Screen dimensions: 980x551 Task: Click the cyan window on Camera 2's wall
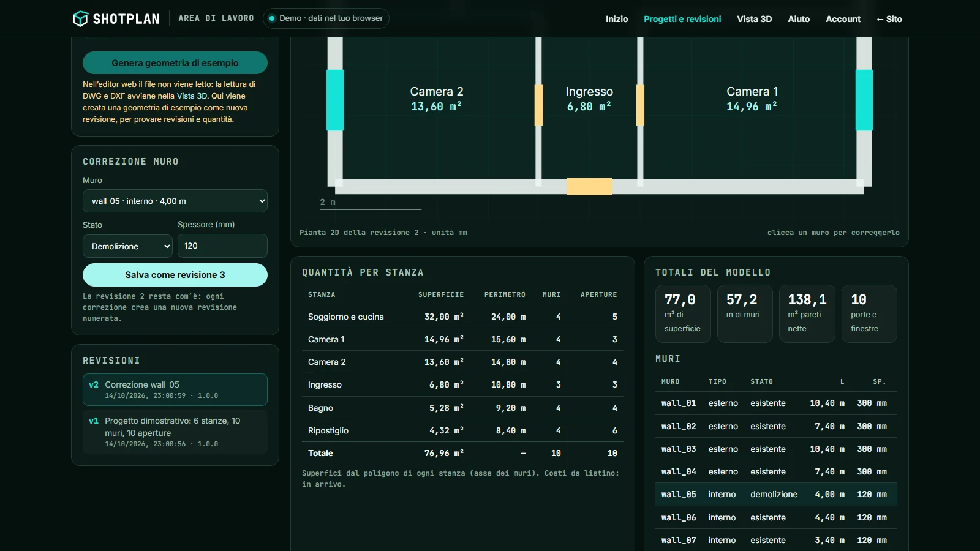click(335, 100)
